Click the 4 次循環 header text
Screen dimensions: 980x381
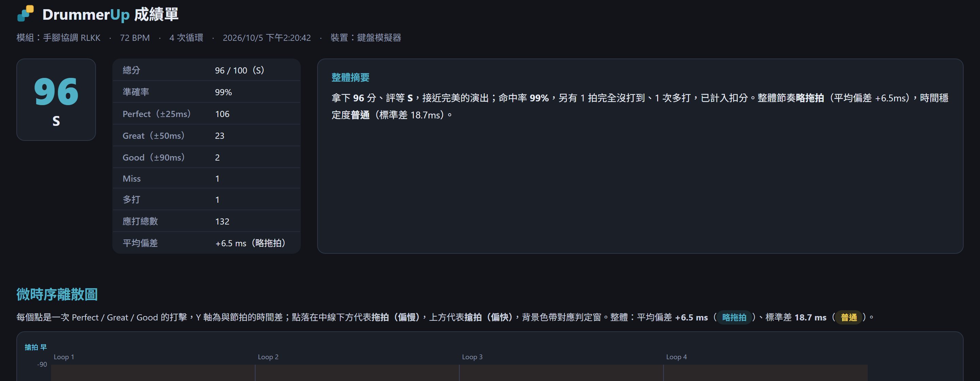[x=186, y=38]
